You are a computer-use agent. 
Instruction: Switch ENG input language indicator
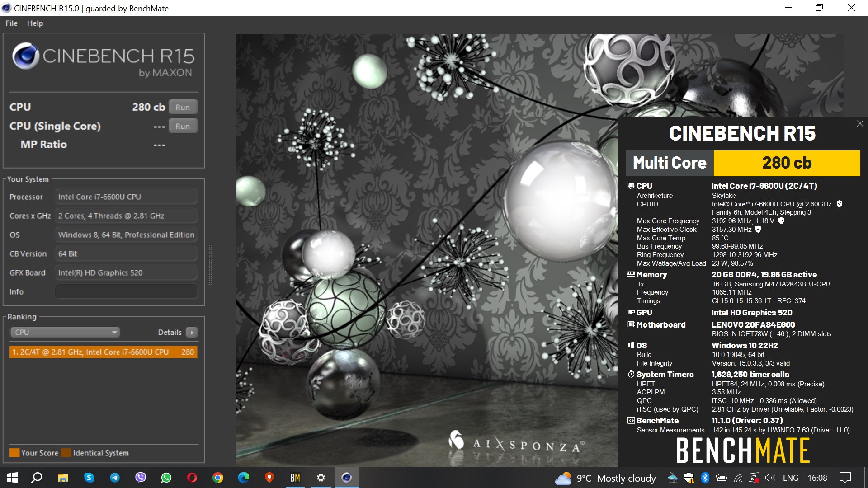pos(790,478)
